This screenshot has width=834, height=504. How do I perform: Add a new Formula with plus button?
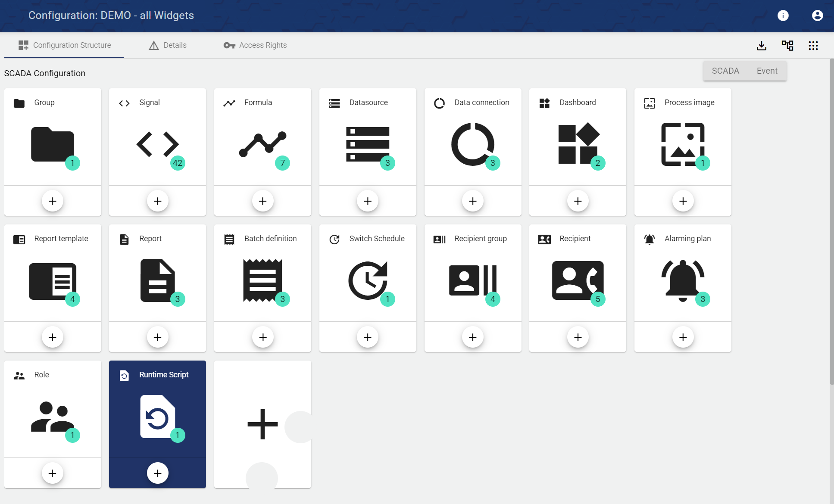(262, 201)
